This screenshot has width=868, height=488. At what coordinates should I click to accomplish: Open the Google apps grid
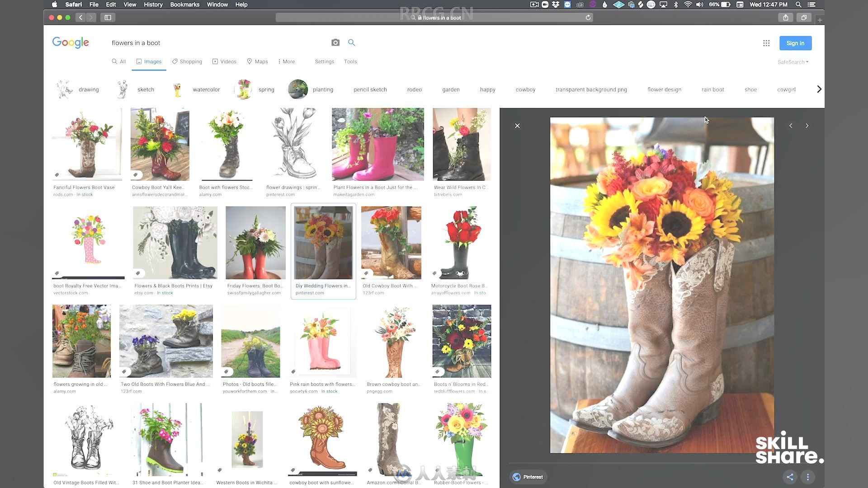point(766,43)
